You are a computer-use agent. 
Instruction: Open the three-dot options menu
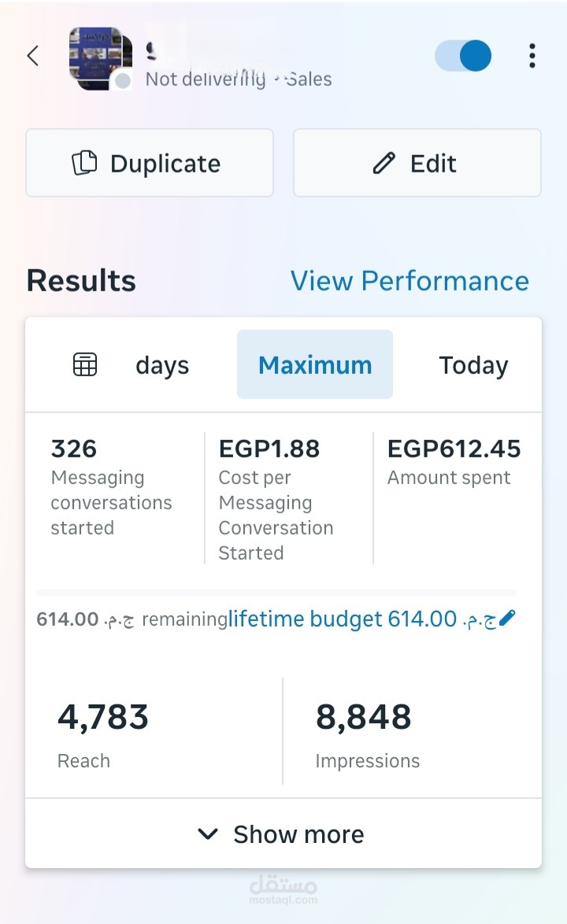[x=532, y=56]
